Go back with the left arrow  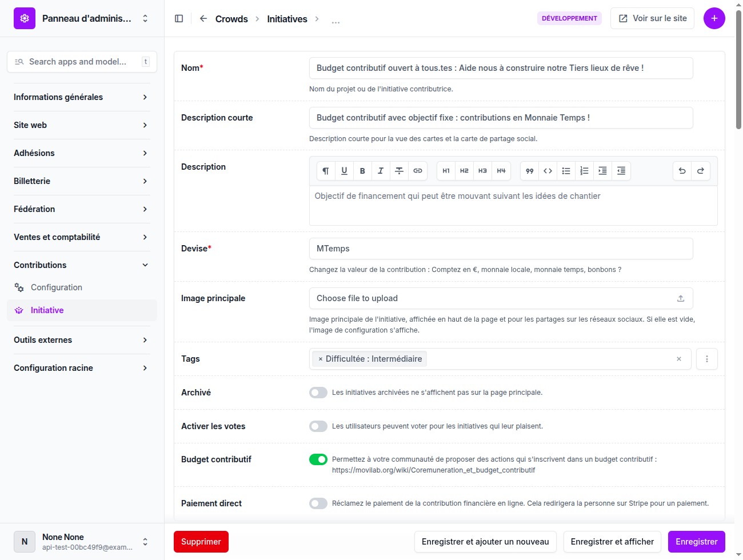pyautogui.click(x=203, y=18)
